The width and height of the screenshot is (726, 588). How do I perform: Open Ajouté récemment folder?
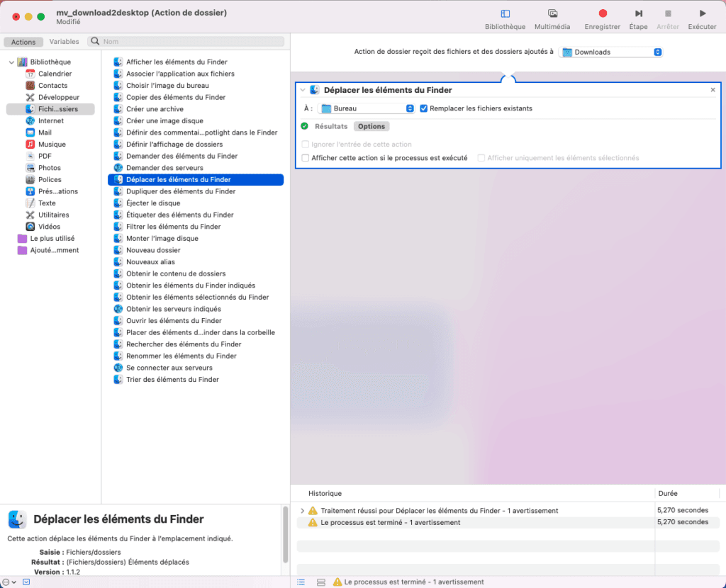[54, 250]
